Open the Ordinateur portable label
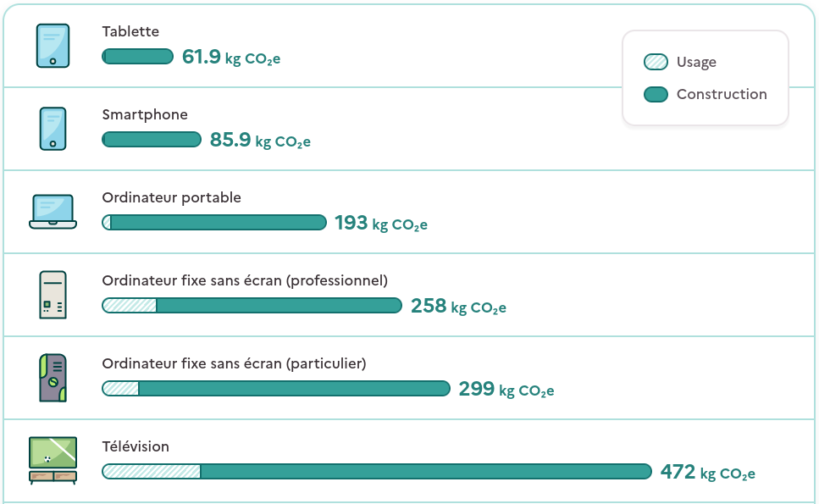 pos(171,197)
